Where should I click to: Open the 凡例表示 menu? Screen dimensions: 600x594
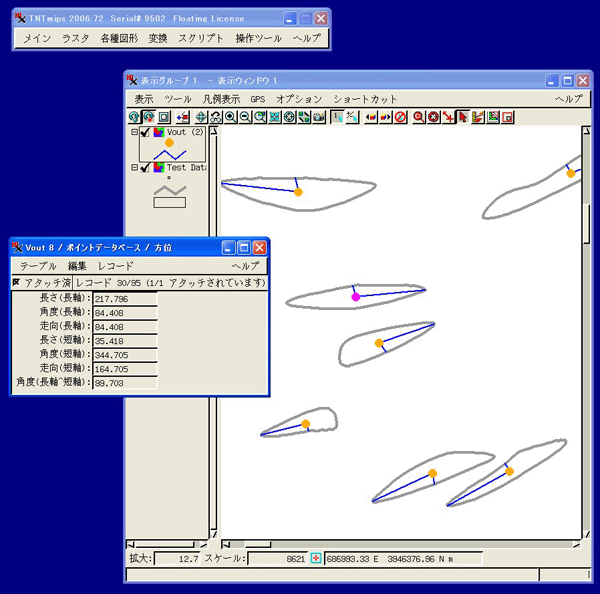pyautogui.click(x=221, y=99)
